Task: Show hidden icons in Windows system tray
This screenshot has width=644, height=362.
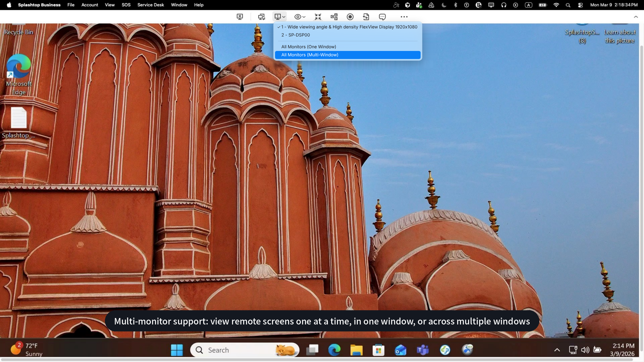Action: (x=557, y=350)
